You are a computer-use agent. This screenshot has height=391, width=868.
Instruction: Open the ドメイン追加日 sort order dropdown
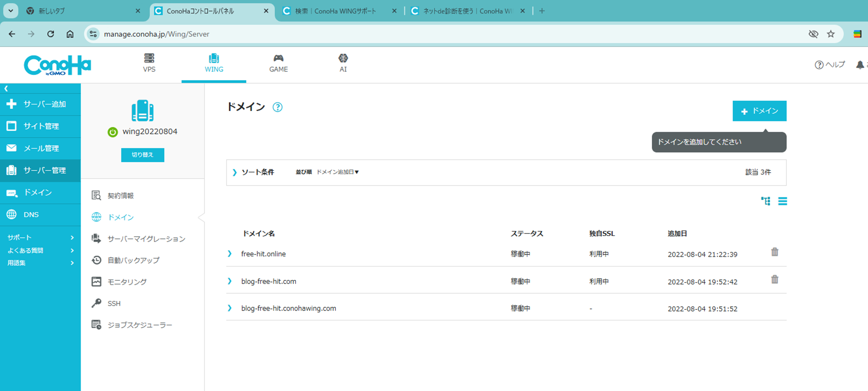[x=338, y=172]
